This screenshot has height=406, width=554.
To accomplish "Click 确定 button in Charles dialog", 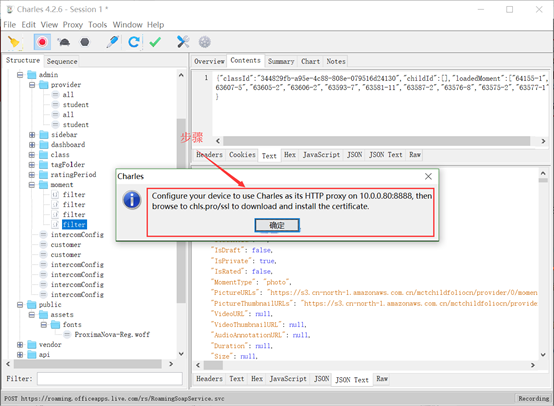I will (x=277, y=225).
